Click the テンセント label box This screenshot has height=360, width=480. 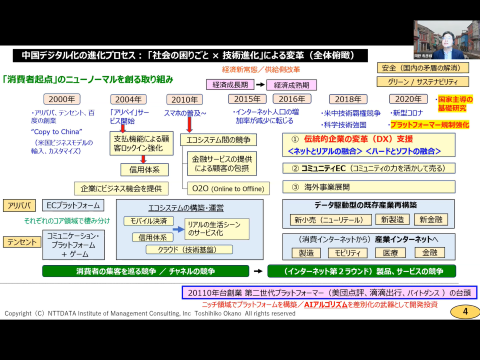tap(22, 242)
